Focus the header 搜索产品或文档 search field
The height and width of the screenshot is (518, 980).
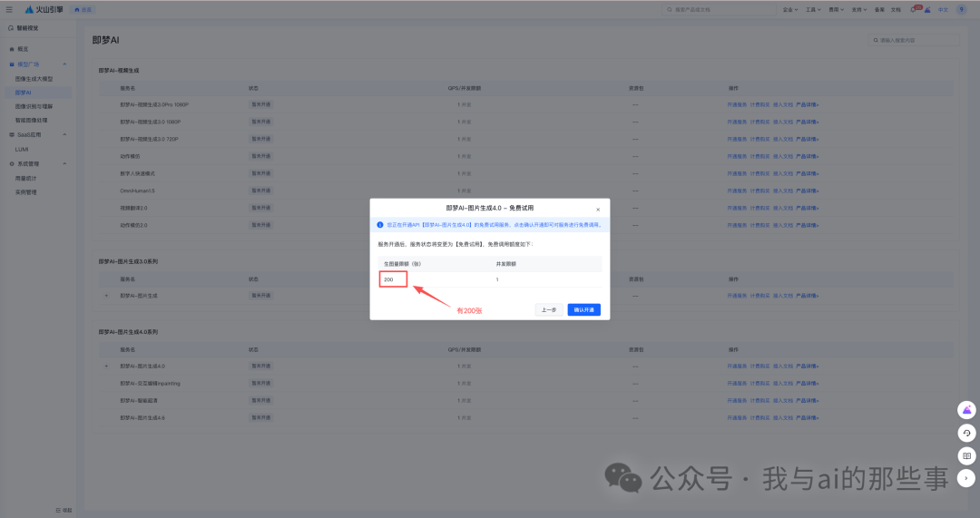click(719, 9)
